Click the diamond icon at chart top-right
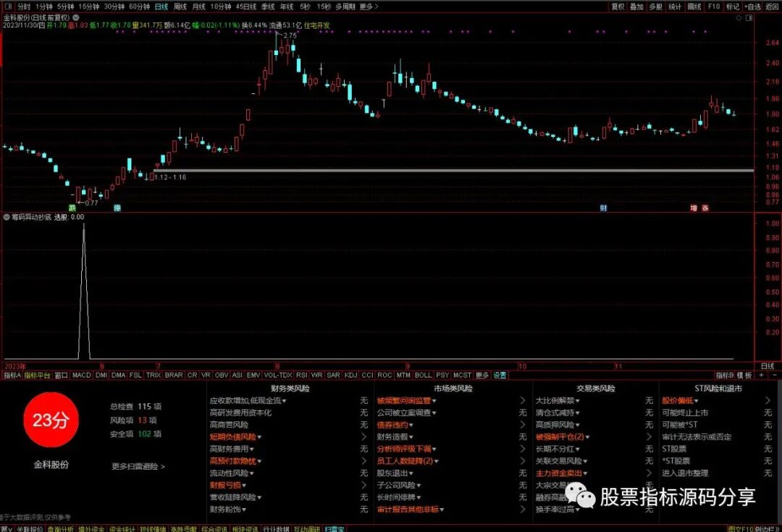The height and width of the screenshot is (532, 782). 739,17
